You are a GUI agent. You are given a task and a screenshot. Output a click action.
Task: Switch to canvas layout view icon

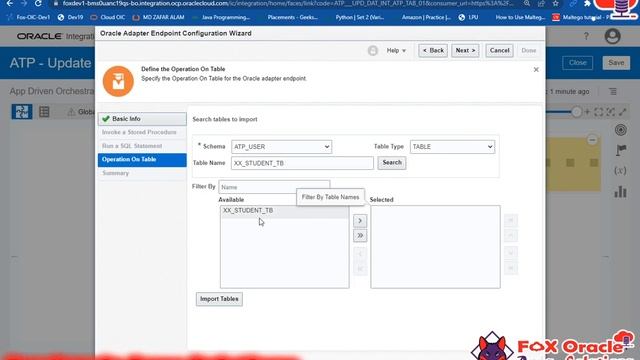[x=22, y=111]
